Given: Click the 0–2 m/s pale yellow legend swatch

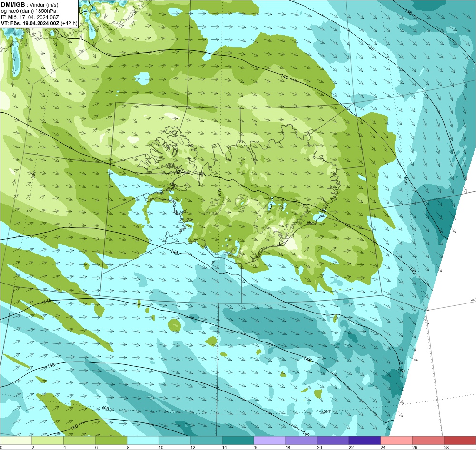Looking at the screenshot, I should 16,440.
